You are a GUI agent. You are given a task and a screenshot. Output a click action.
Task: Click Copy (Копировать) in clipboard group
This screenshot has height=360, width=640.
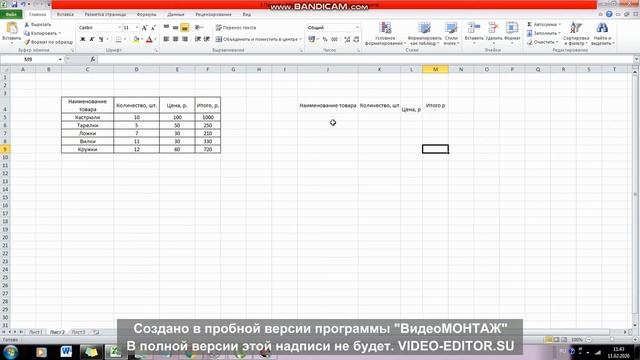point(42,33)
